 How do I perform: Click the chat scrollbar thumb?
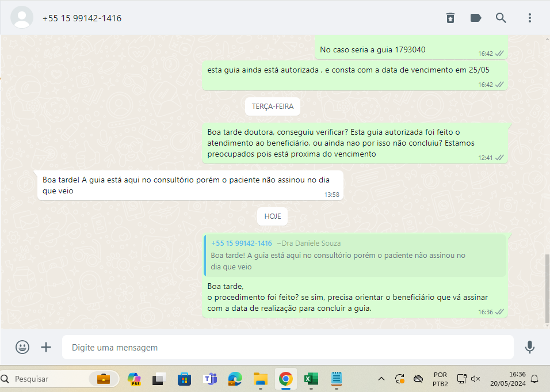pyautogui.click(x=547, y=288)
